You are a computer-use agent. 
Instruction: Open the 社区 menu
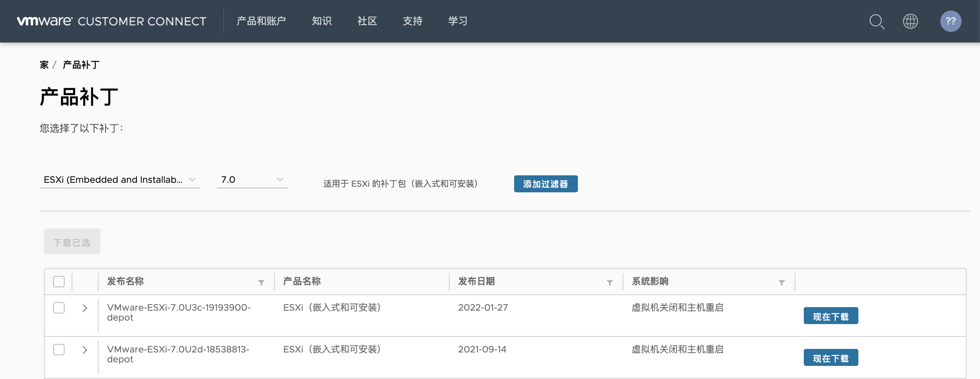(367, 21)
